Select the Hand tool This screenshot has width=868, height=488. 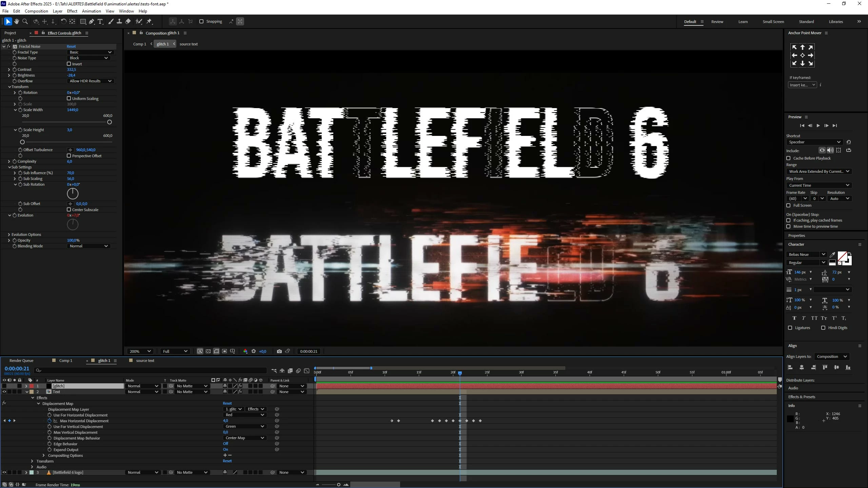click(x=16, y=21)
